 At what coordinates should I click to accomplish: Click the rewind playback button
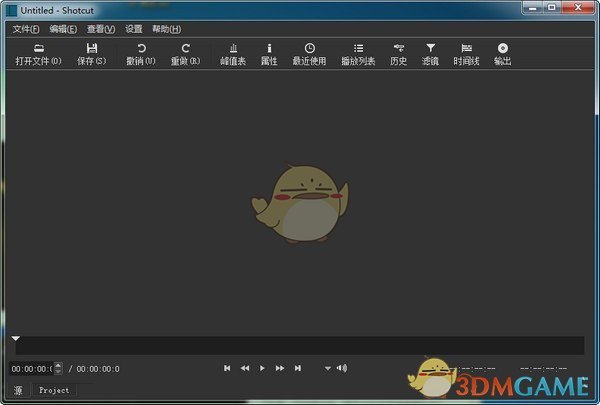(x=245, y=368)
